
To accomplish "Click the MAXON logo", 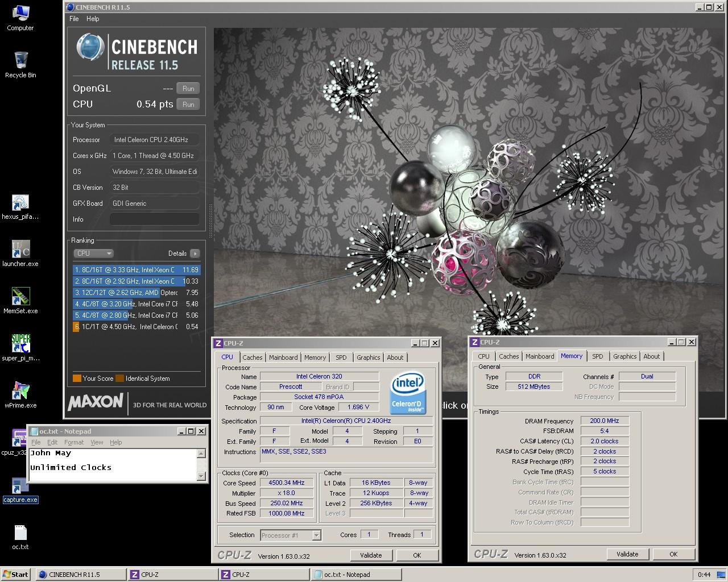I will (x=96, y=402).
